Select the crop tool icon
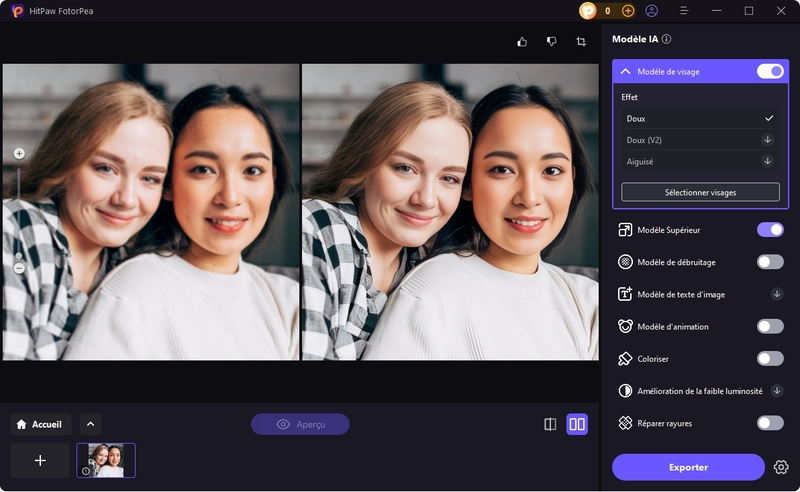Viewport: 800px width, 492px height. 581,42
